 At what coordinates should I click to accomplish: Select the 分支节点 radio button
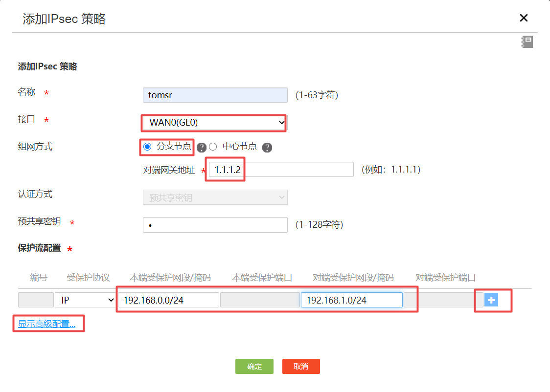pos(147,147)
